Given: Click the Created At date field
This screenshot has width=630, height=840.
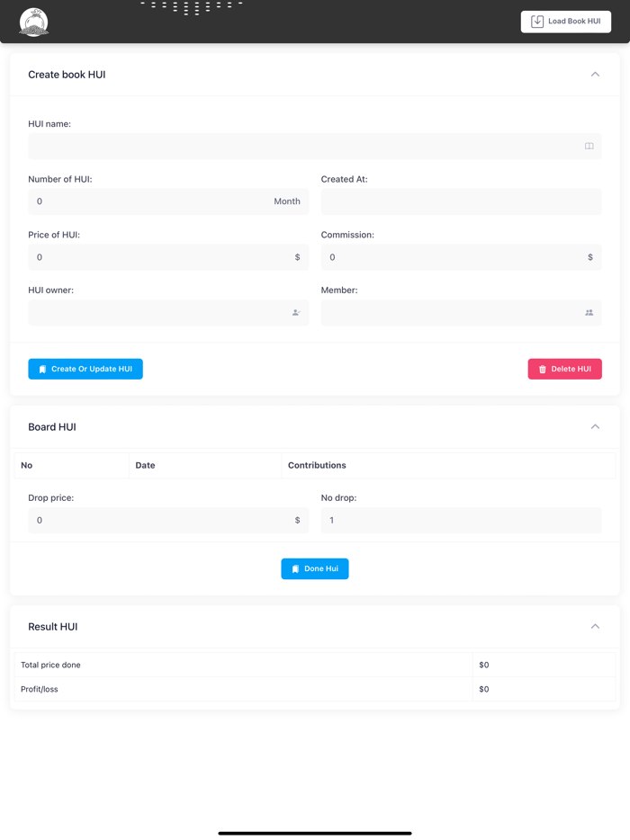Looking at the screenshot, I should (461, 201).
